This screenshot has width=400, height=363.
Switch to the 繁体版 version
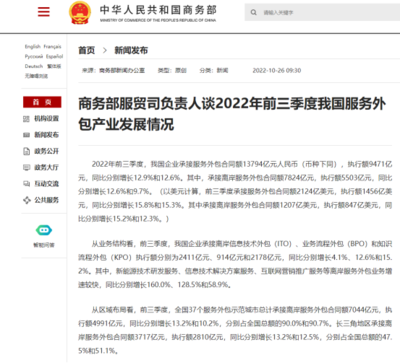pos(54,66)
